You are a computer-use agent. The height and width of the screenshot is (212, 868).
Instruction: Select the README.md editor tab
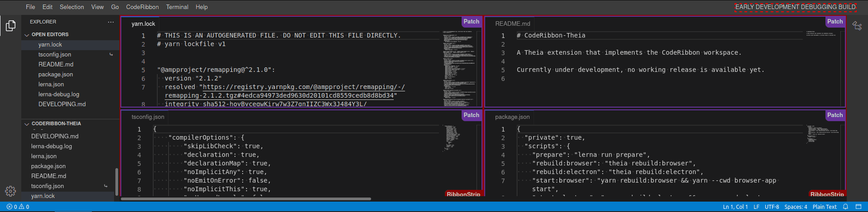point(513,24)
